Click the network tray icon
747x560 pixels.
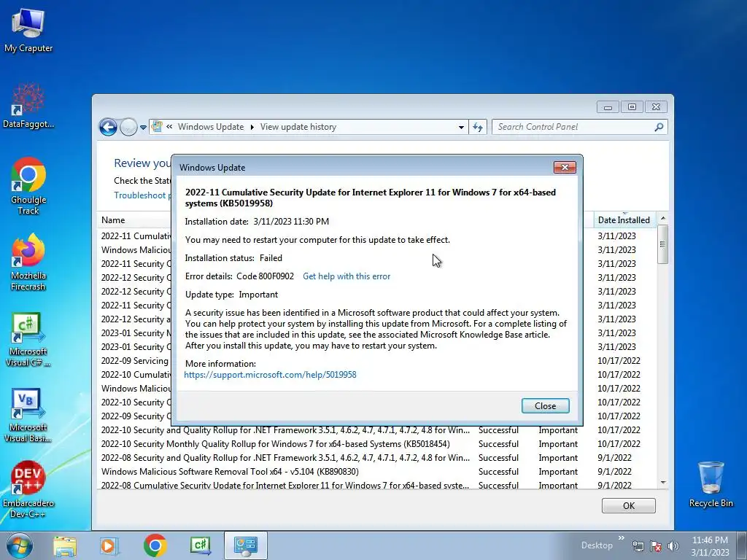tap(638, 546)
